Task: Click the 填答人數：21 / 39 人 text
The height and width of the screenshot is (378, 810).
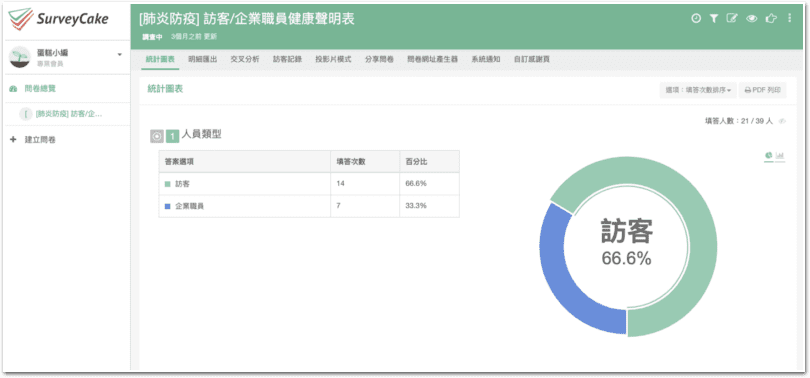Action: [x=739, y=121]
